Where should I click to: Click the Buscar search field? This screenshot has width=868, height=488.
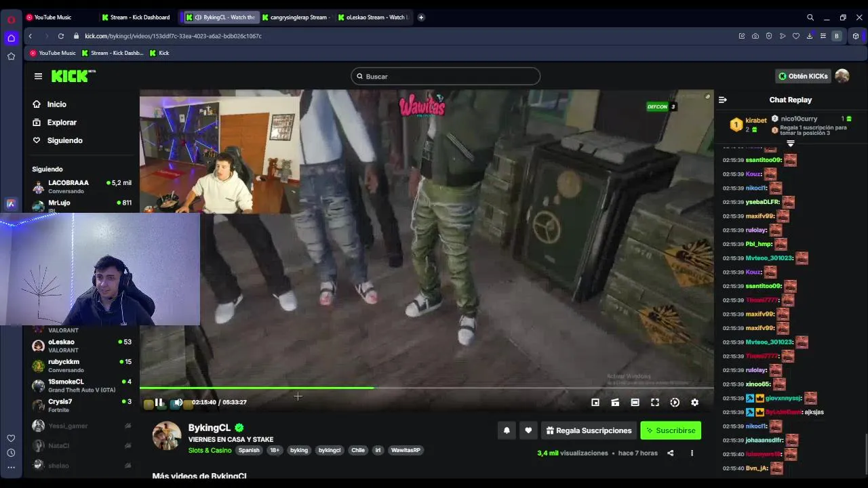pyautogui.click(x=446, y=76)
